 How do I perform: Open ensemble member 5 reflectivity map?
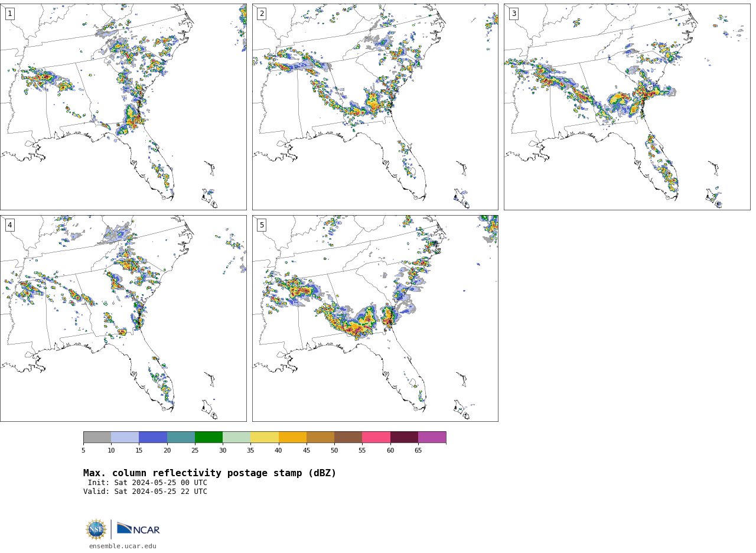point(375,318)
